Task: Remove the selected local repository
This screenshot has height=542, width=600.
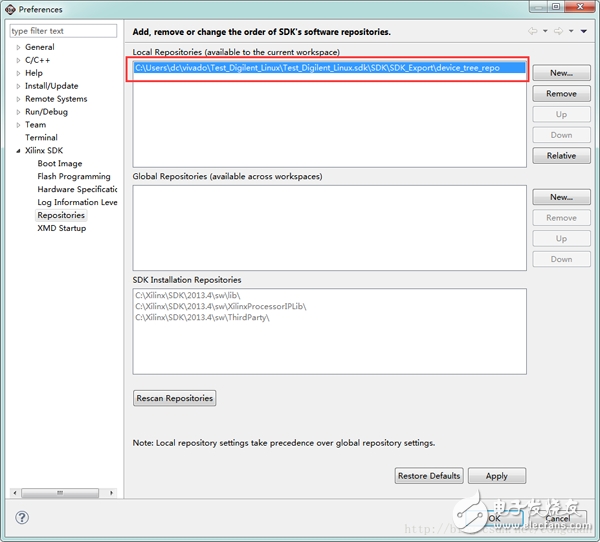Action: 561,94
